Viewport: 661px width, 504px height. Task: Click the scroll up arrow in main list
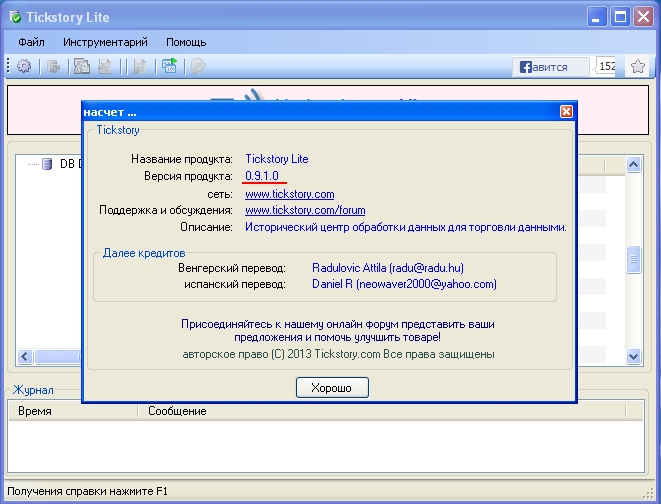(634, 164)
